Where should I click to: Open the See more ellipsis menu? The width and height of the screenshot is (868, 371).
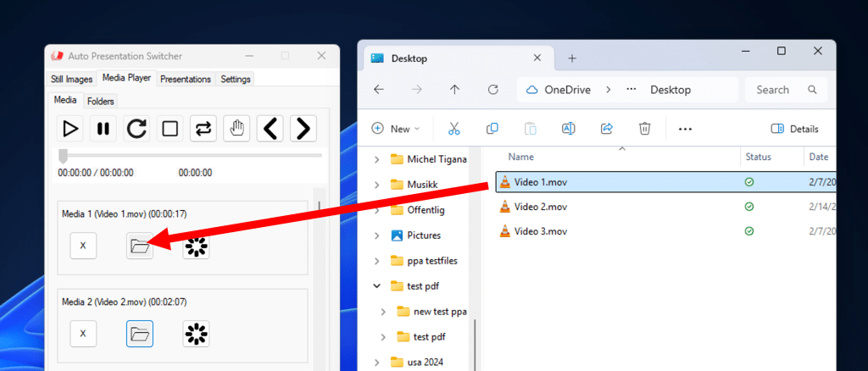(x=685, y=129)
